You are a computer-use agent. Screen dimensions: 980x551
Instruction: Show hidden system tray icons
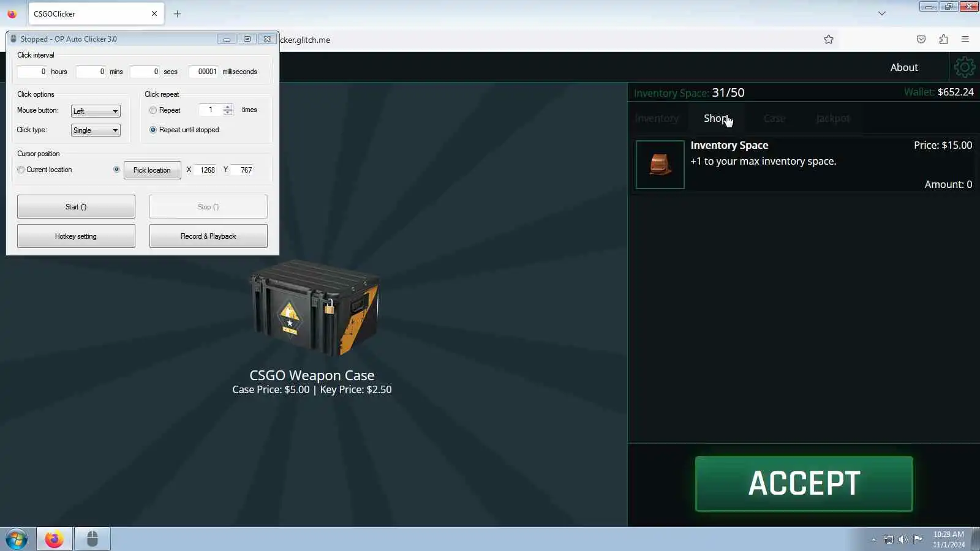tap(874, 539)
